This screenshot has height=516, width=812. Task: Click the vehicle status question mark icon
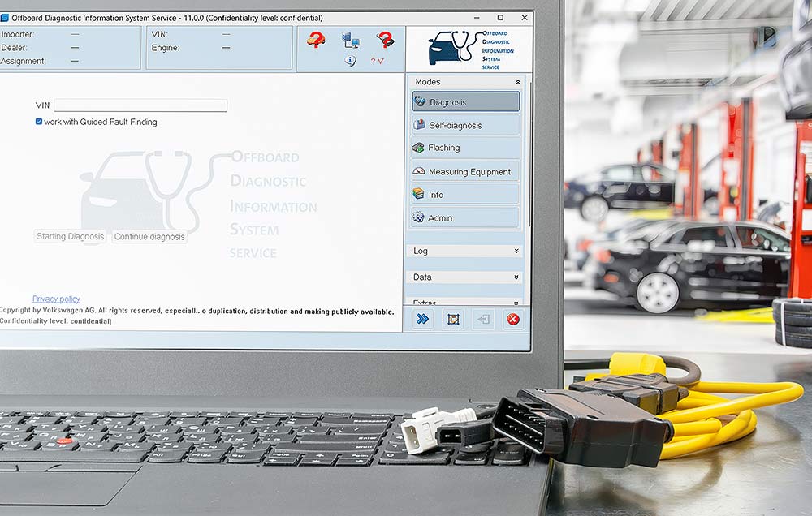click(x=316, y=39)
